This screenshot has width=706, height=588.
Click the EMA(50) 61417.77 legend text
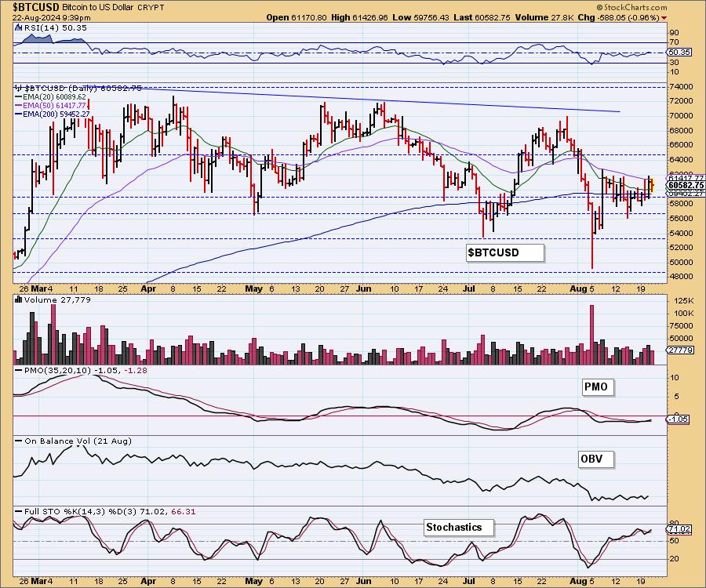[x=54, y=105]
